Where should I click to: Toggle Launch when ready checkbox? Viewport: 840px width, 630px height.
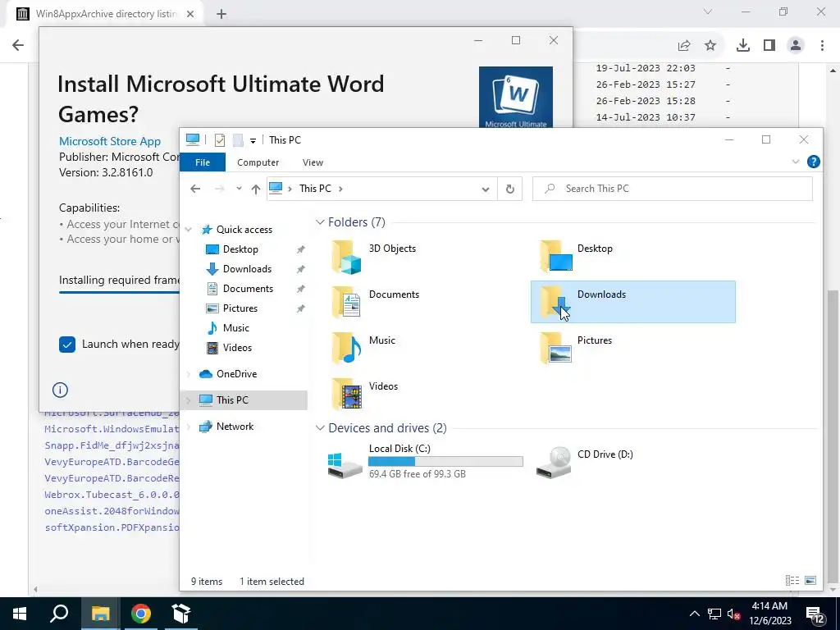[x=67, y=345]
